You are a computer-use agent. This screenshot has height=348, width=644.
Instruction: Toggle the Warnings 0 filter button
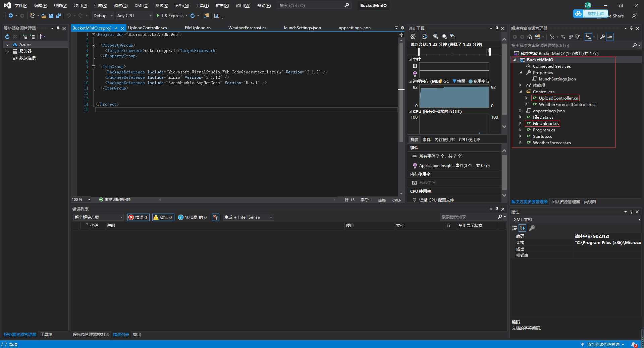163,217
